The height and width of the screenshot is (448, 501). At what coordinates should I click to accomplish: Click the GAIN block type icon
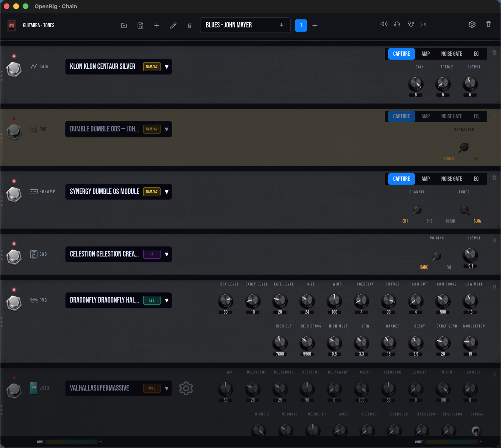tap(34, 66)
